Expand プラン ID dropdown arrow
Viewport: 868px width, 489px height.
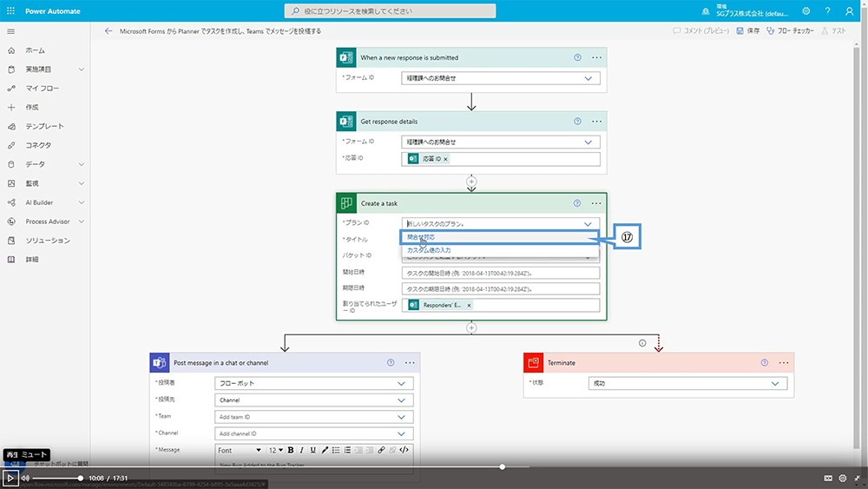click(588, 224)
